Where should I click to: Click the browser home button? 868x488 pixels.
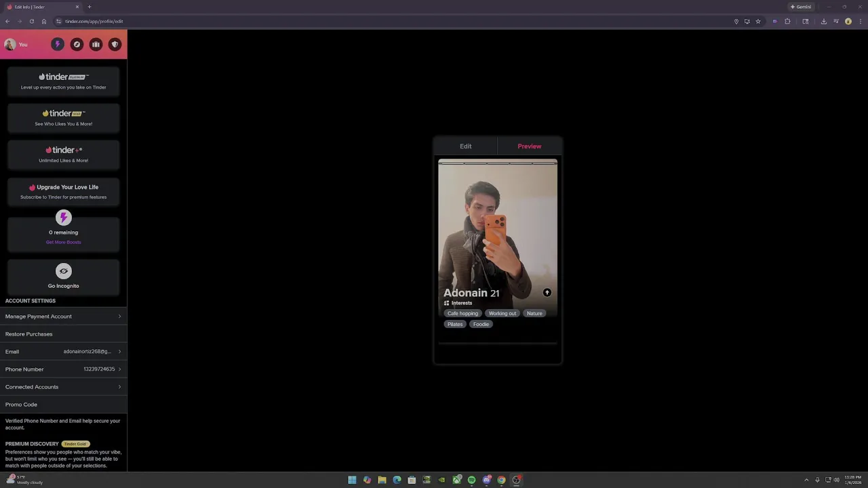pyautogui.click(x=43, y=21)
